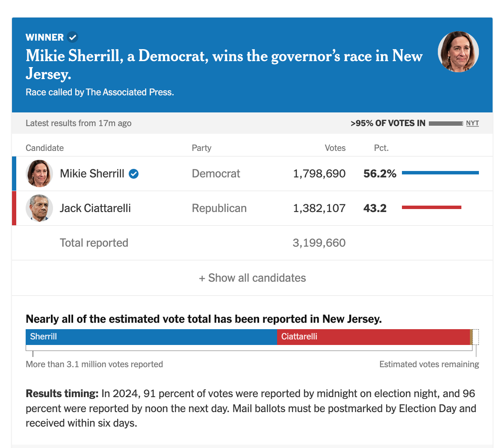This screenshot has height=448, width=502.
Task: Click the Votes column header
Action: point(335,148)
